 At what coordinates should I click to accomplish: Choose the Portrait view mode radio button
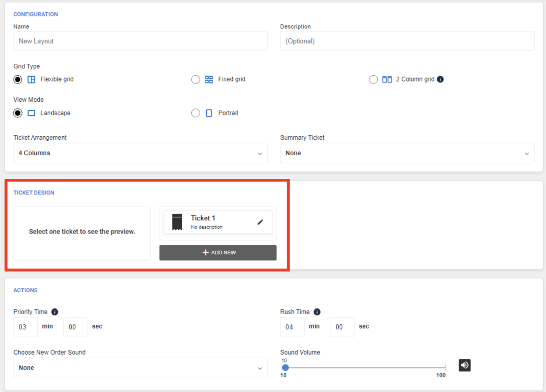(x=195, y=113)
